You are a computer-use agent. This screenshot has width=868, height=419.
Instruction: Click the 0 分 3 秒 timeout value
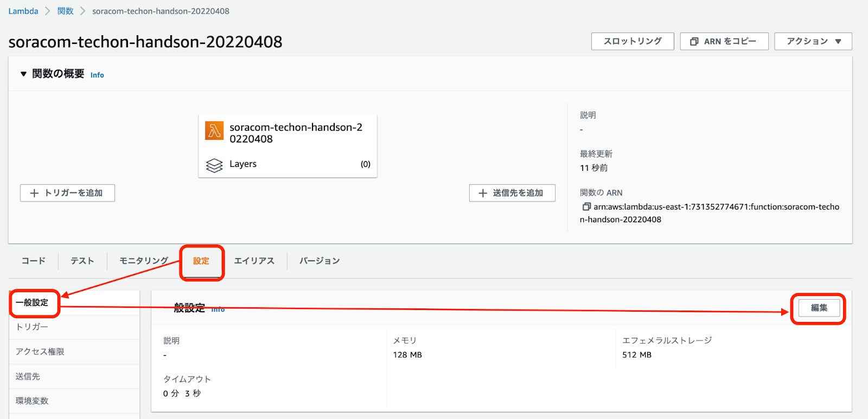tap(182, 394)
